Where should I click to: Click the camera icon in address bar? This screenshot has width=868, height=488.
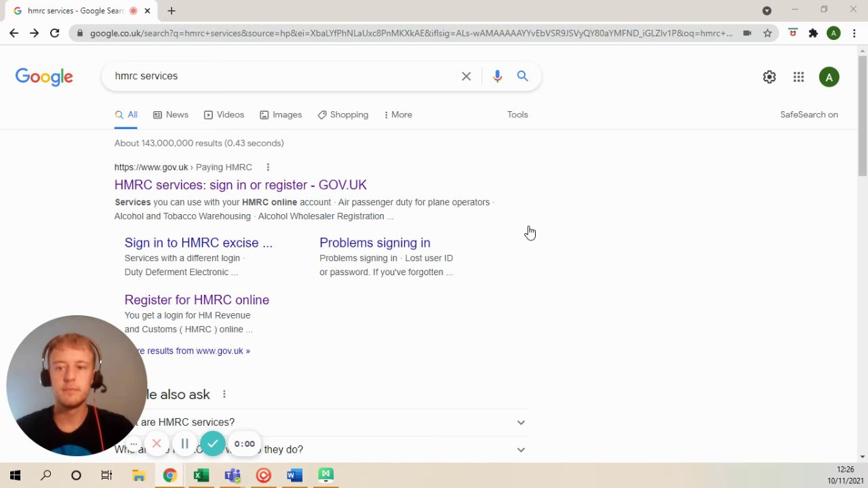pyautogui.click(x=747, y=33)
